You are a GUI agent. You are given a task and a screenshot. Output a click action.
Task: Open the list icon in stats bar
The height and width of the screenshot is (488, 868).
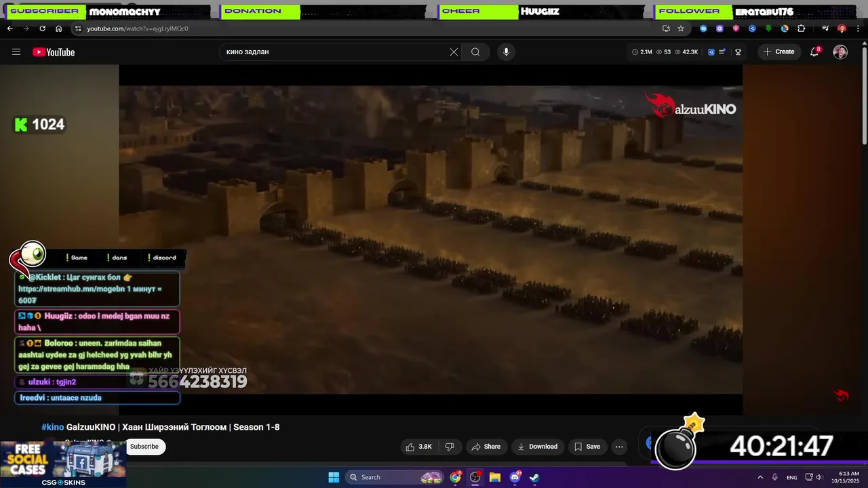coord(723,52)
